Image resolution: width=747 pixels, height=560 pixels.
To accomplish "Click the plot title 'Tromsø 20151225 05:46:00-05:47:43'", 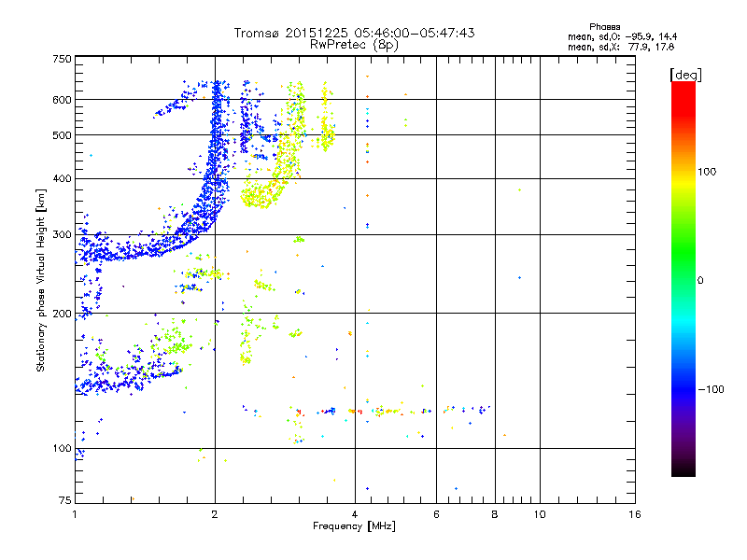I will click(x=354, y=33).
